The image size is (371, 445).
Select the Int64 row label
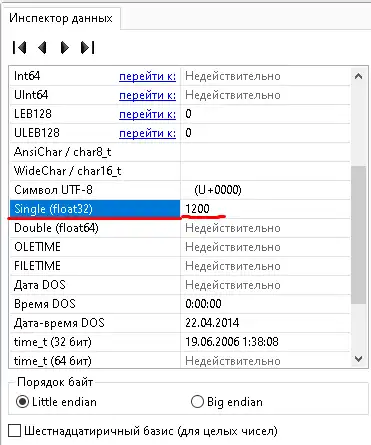[x=27, y=76]
